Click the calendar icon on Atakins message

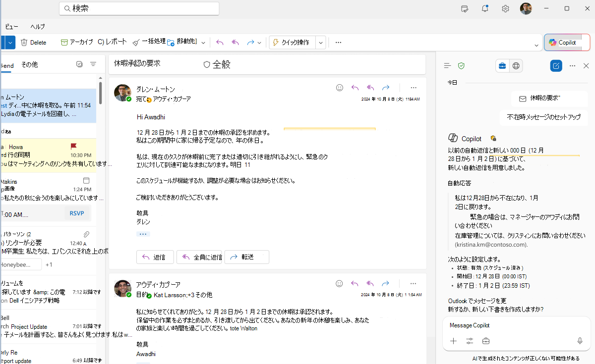point(86,181)
